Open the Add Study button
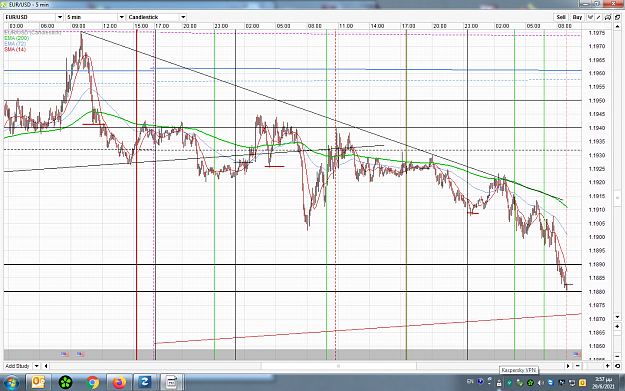625x391 pixels. click(x=18, y=366)
